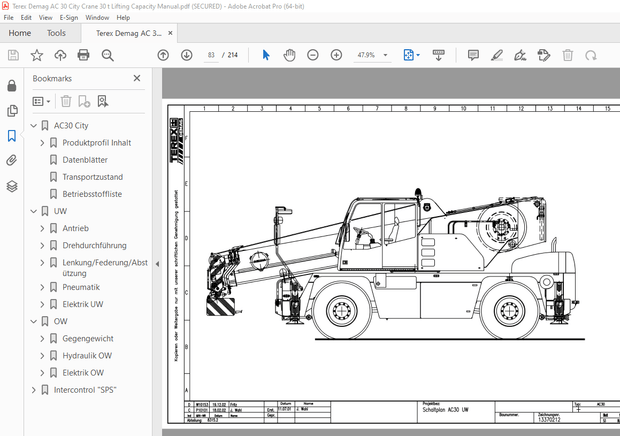The height and width of the screenshot is (436, 620).
Task: Expand the Elektrik UW bookmark
Action: click(42, 304)
